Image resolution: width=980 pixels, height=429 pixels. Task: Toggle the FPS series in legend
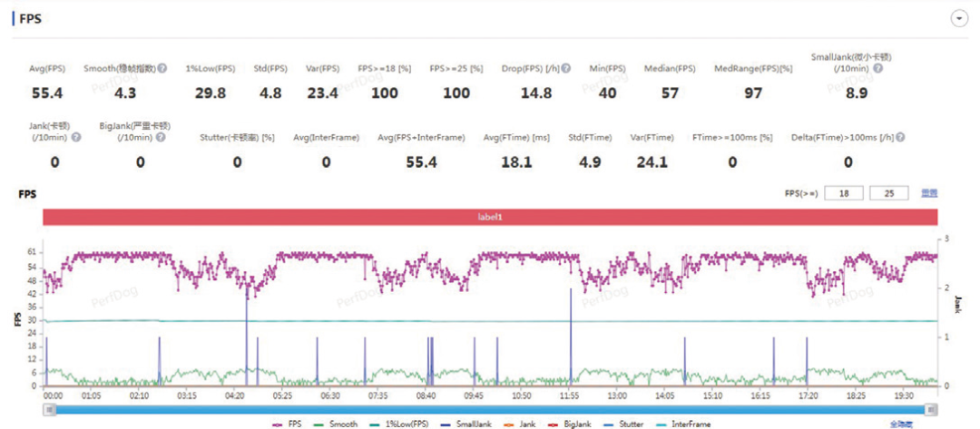click(289, 424)
